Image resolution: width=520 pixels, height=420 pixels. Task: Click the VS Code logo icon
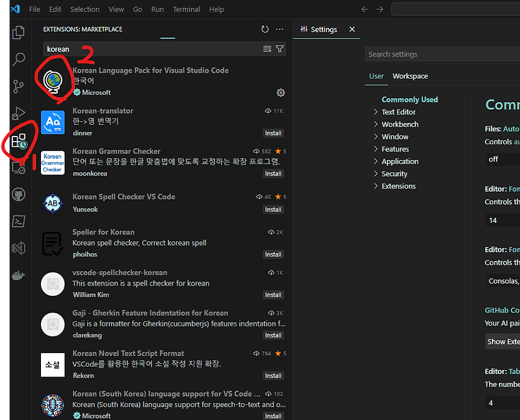coord(16,9)
